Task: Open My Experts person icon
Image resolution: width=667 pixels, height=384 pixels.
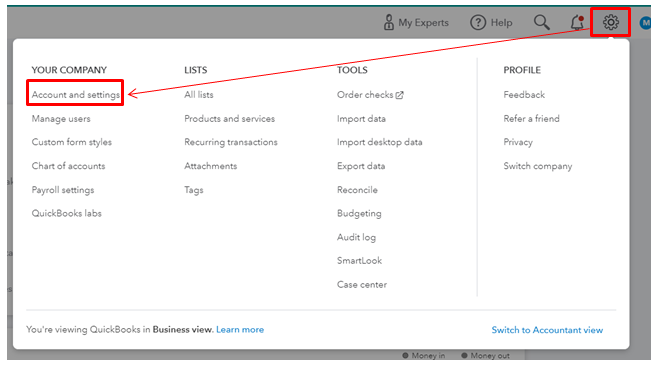Action: [388, 23]
